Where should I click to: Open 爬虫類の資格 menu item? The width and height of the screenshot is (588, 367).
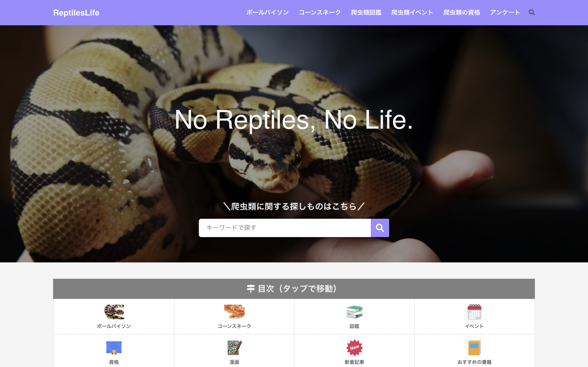[x=461, y=12]
